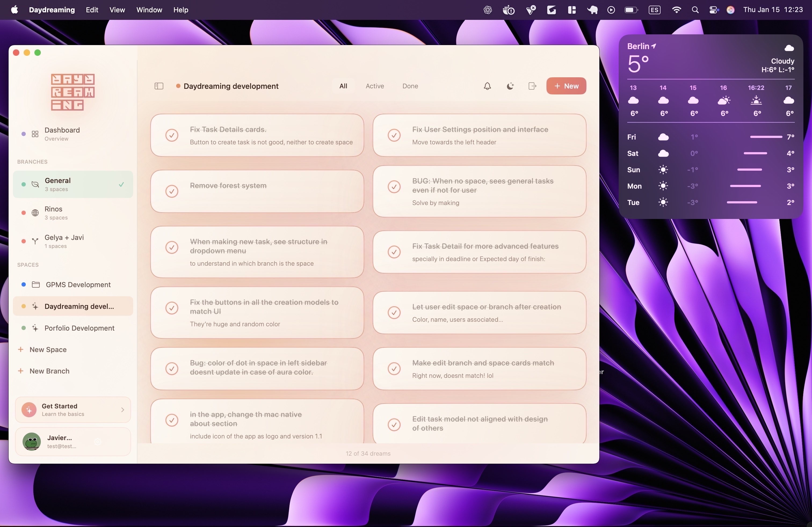This screenshot has height=527, width=812.
Task: Open Spotlight search in menu bar
Action: pyautogui.click(x=695, y=10)
